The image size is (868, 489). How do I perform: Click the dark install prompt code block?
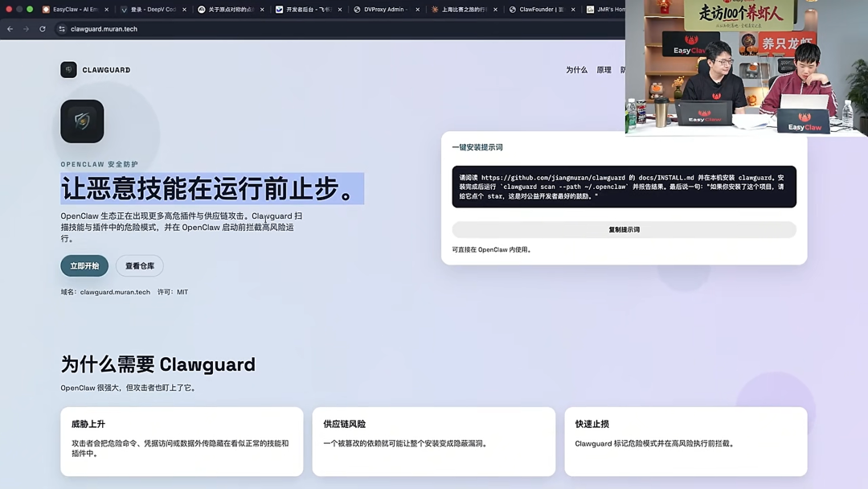(x=624, y=187)
